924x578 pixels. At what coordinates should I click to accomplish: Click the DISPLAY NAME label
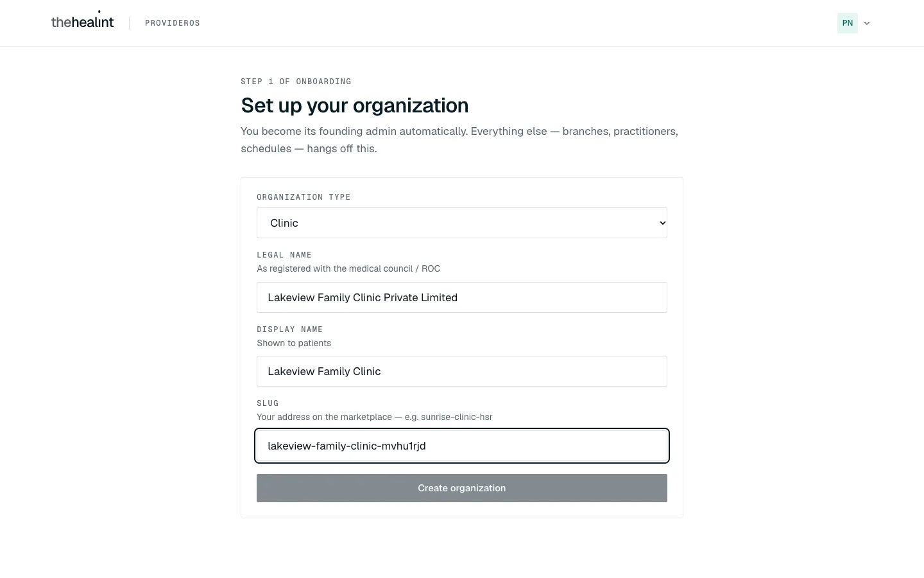pyautogui.click(x=289, y=329)
